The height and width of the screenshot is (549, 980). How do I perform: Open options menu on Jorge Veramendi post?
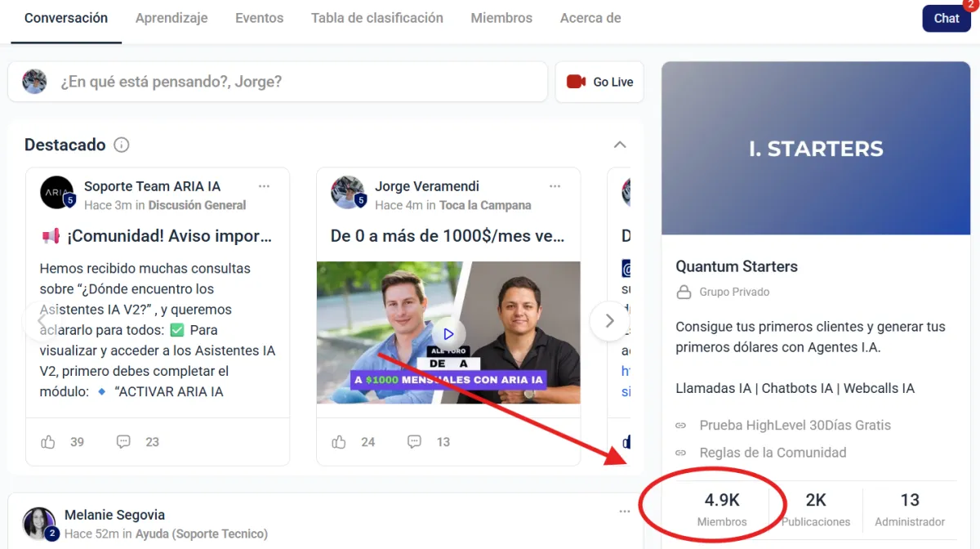pos(555,186)
